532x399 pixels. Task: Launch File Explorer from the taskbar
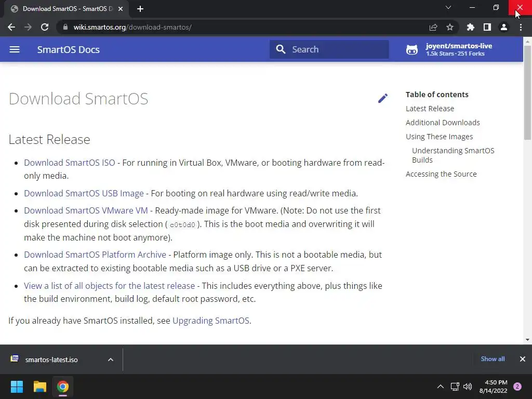pos(39,387)
